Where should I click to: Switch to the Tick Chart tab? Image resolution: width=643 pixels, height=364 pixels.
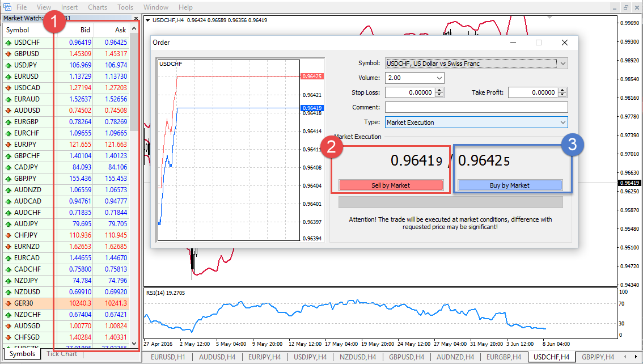pyautogui.click(x=62, y=354)
